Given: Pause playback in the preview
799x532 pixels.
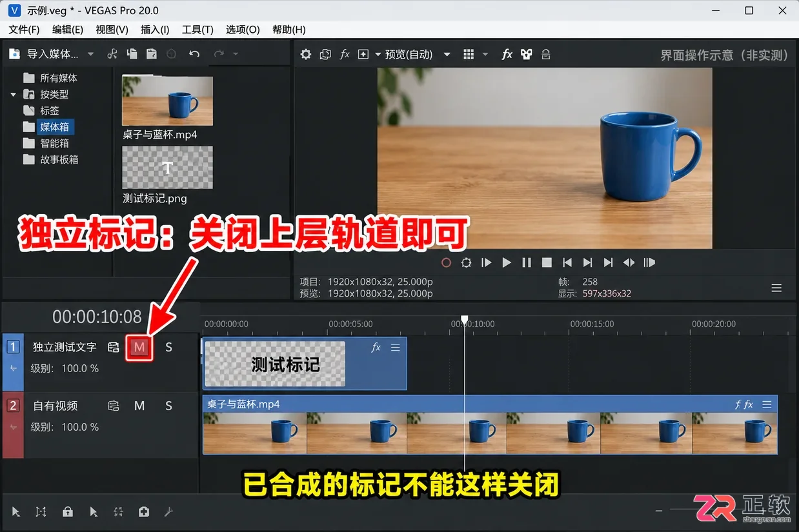Looking at the screenshot, I should click(527, 262).
